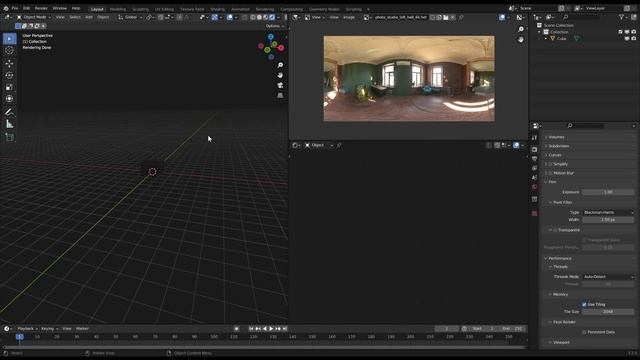Select the Scale tool
Viewport: 640px width, 360px height.
pos(9,87)
